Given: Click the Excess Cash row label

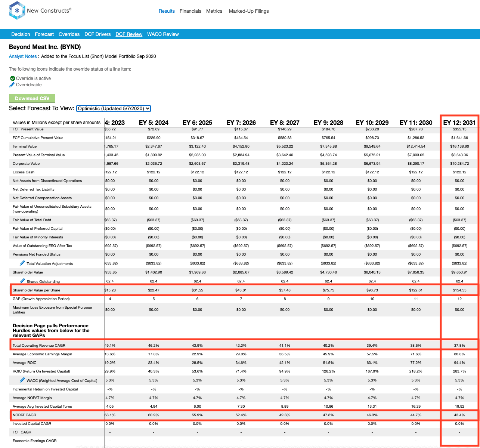Looking at the screenshot, I should tap(24, 172).
